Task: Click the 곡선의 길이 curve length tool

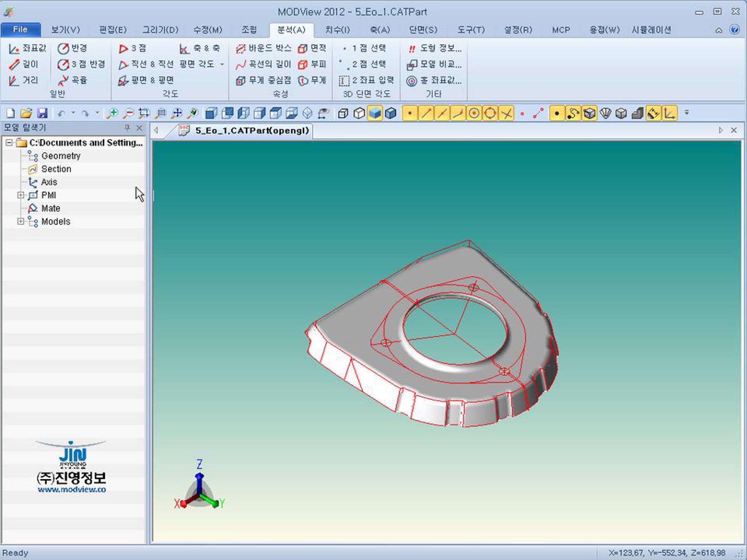Action: 263,64
